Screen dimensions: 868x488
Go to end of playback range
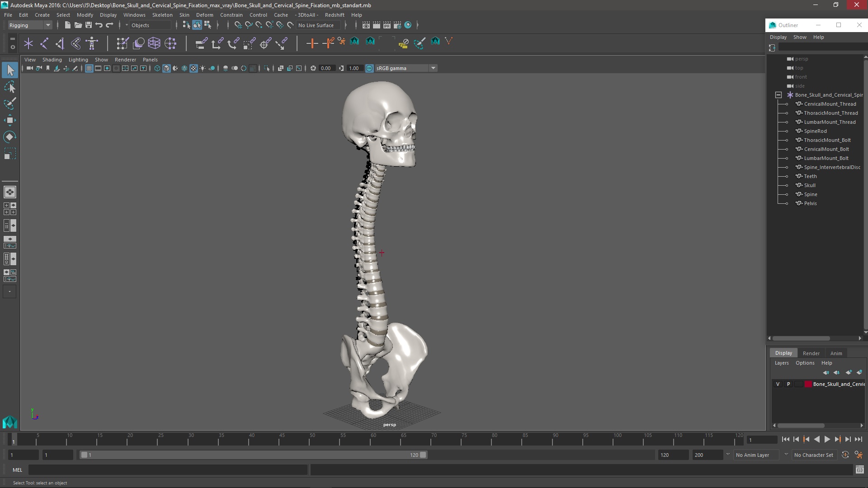[x=859, y=439]
